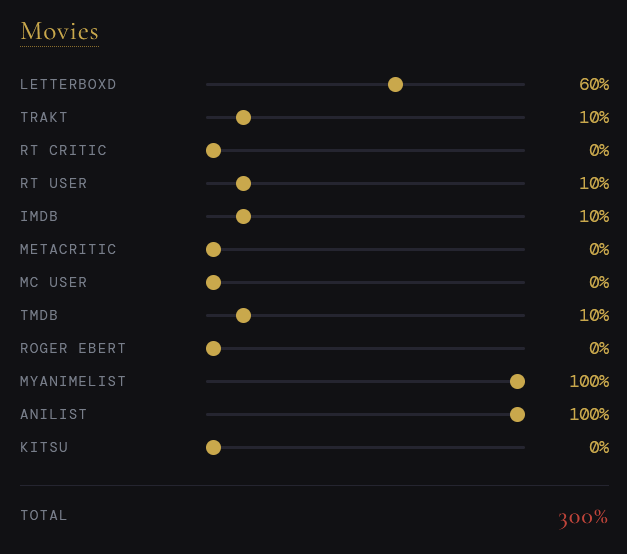
Task: Open the Movies heading link
Action: pos(59,31)
